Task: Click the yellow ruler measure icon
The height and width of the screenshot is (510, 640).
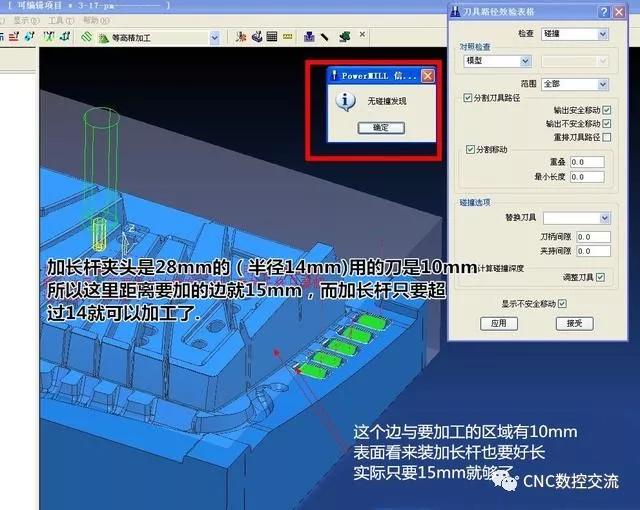Action: coord(288,37)
